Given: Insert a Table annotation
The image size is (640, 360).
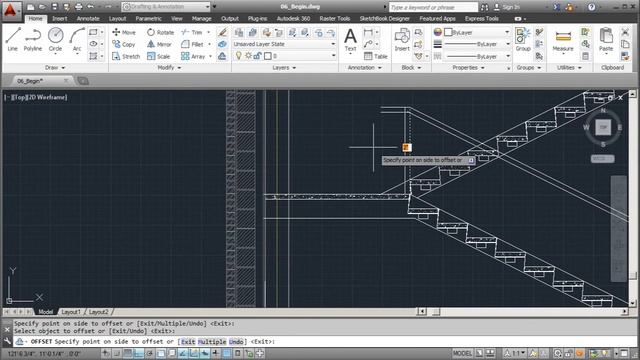Looking at the screenshot, I should tap(376, 56).
